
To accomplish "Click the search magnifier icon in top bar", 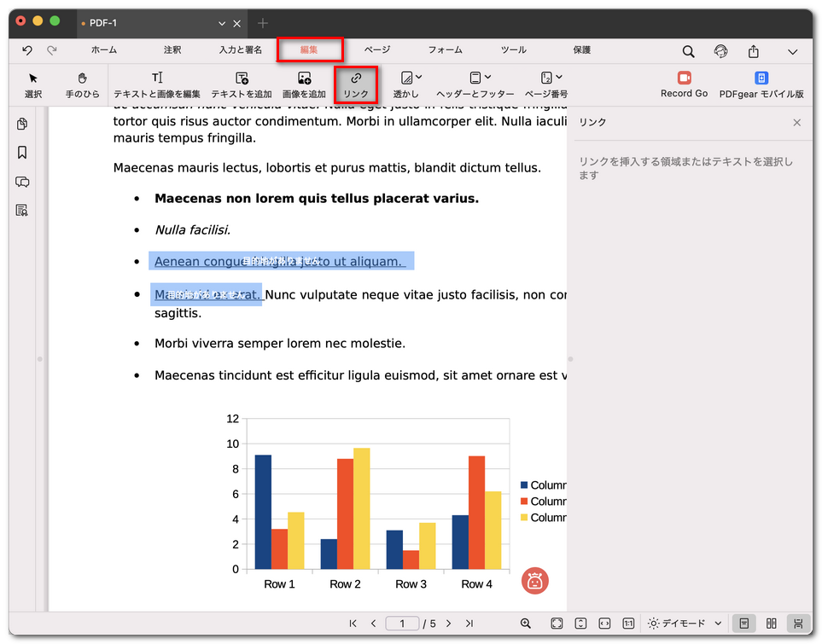I will click(688, 51).
